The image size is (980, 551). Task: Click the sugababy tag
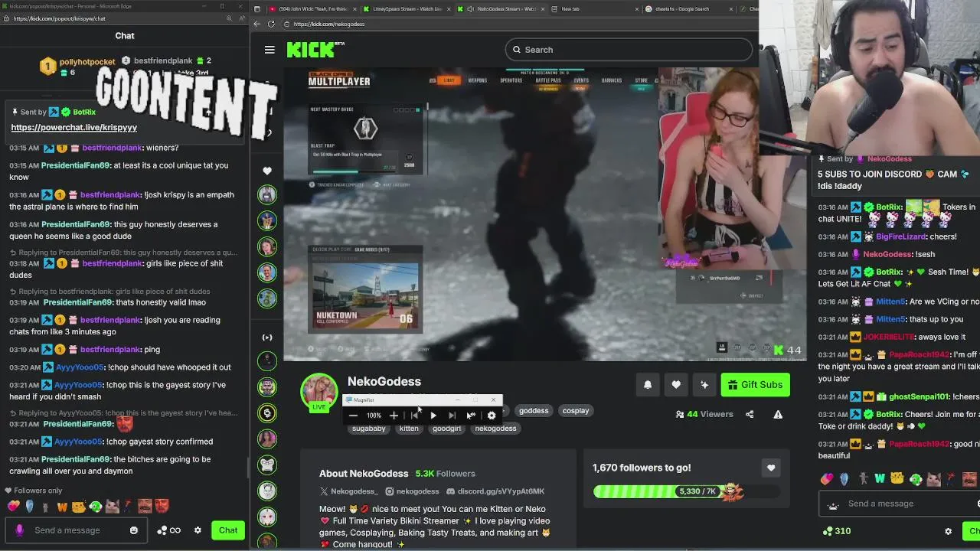pyautogui.click(x=369, y=429)
